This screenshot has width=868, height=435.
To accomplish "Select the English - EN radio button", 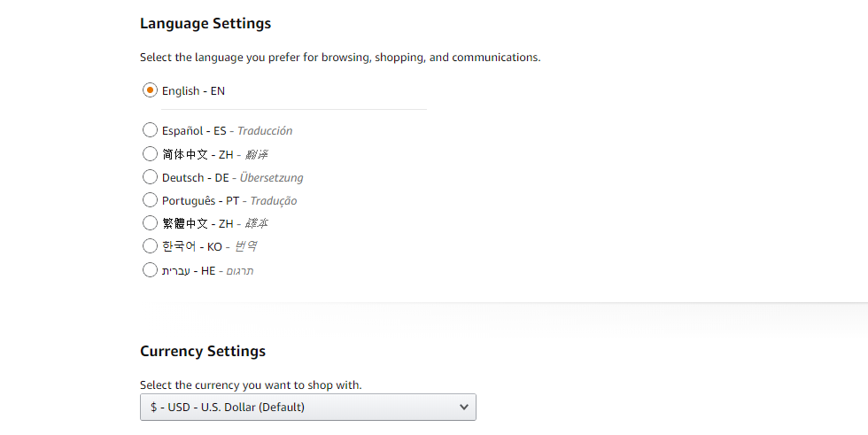I will [x=150, y=90].
